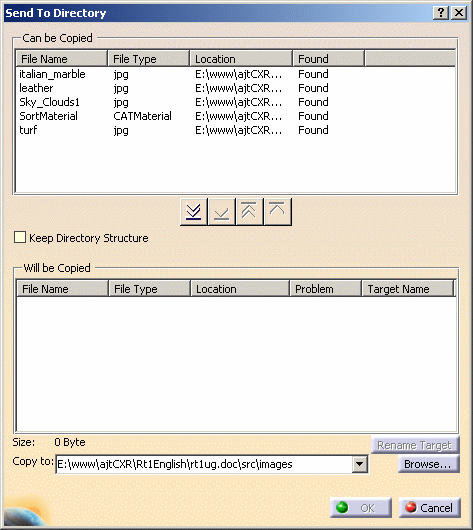Enable Keep Directory Structure checkbox
This screenshot has height=530, width=473.
(x=20, y=237)
